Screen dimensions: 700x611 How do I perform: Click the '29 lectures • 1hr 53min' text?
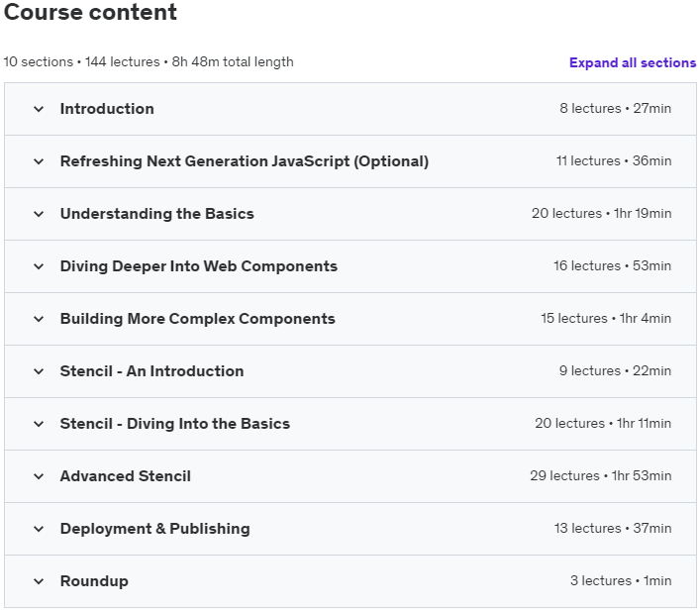tap(601, 475)
